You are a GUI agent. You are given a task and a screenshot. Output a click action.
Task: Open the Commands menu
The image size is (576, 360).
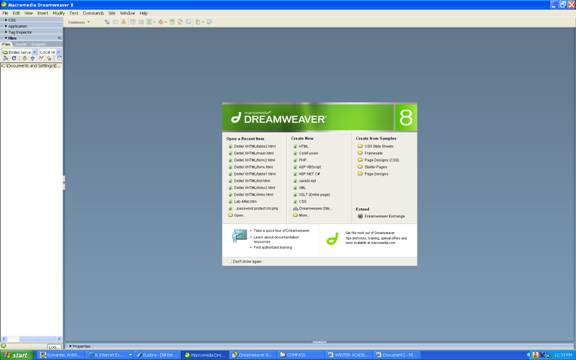pos(93,13)
